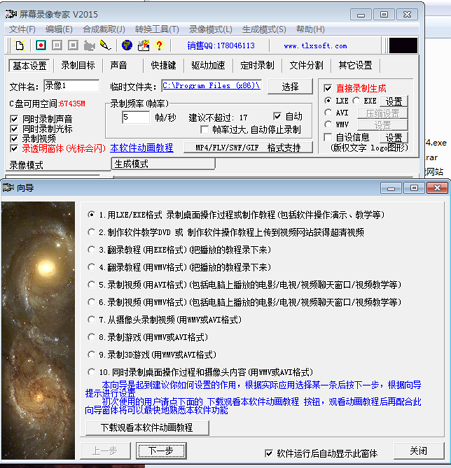Click the pause recording toolbar icon
Image resolution: width=451 pixels, height=468 pixels.
click(x=57, y=45)
